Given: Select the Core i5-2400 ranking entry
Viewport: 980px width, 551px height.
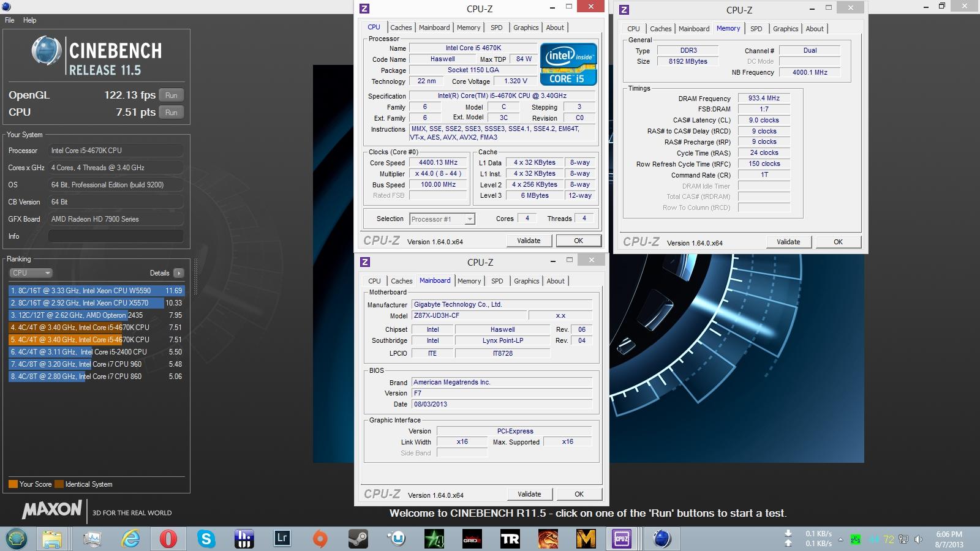Looking at the screenshot, I should (96, 352).
